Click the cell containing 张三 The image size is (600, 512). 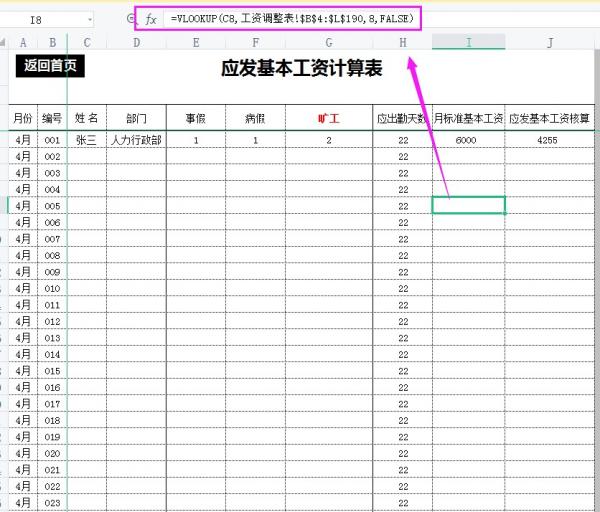coord(87,140)
